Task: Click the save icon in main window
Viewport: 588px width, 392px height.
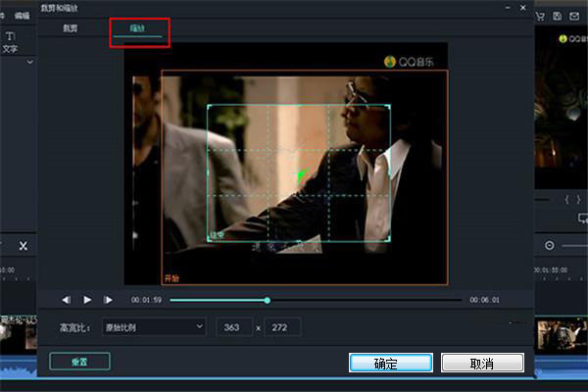Action: (x=558, y=16)
